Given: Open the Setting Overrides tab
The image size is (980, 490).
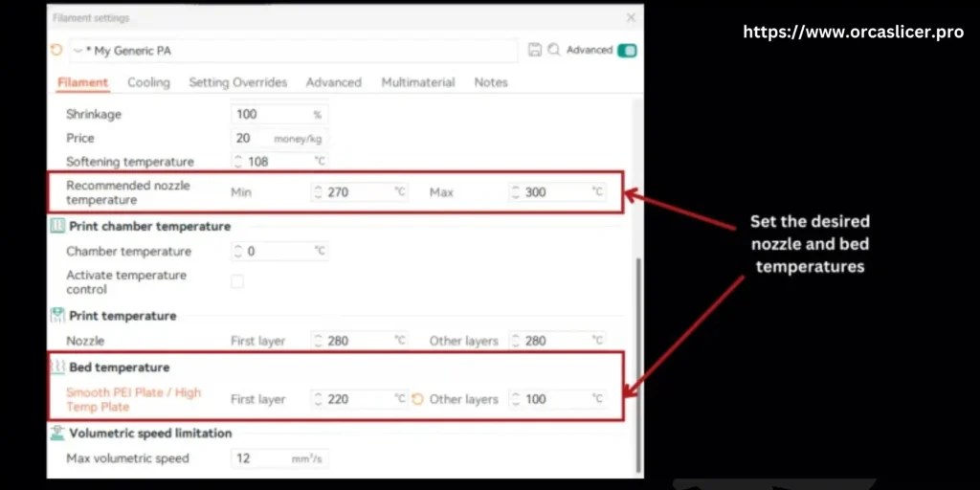Looking at the screenshot, I should pyautogui.click(x=238, y=82).
